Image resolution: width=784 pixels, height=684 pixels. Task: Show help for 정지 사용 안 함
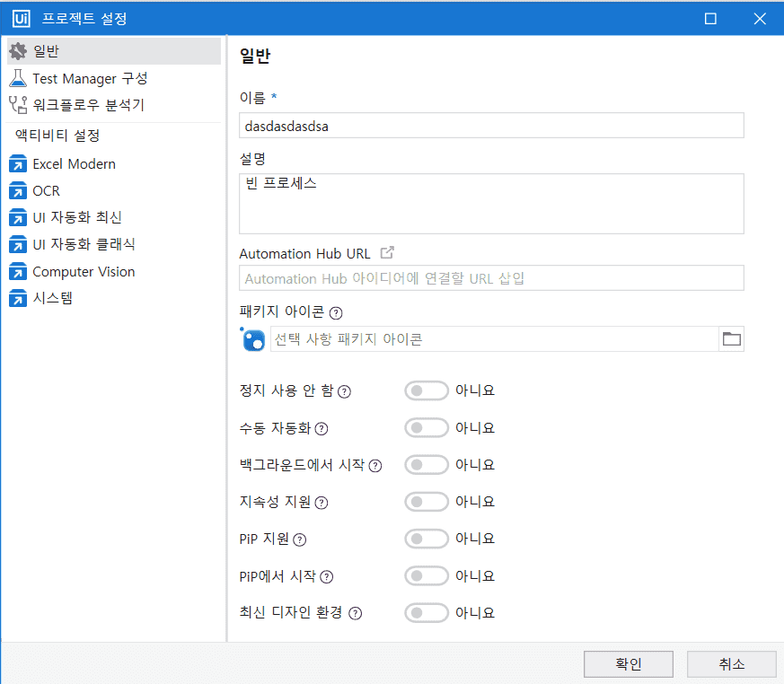point(345,391)
